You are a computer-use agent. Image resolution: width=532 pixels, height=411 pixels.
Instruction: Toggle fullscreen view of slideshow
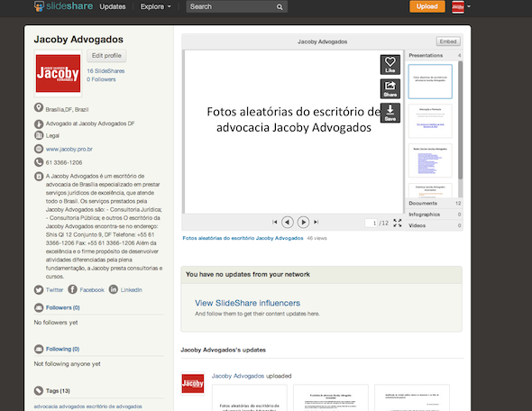[x=398, y=223]
